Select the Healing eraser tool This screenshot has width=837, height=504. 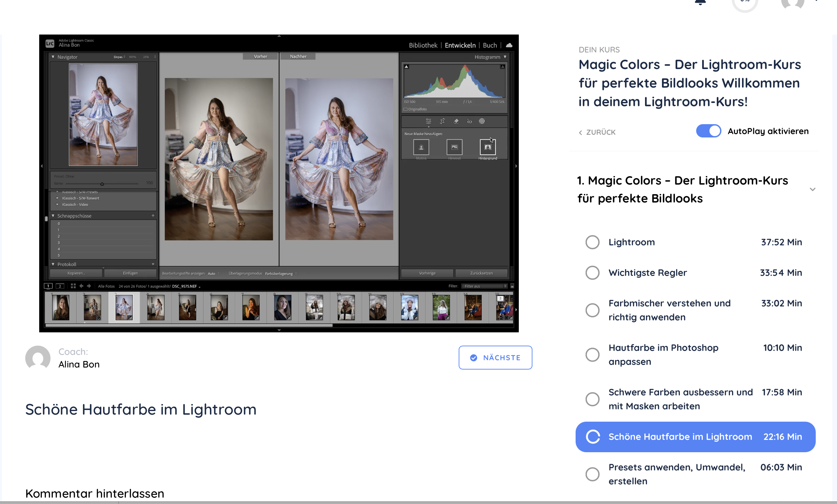point(456,121)
